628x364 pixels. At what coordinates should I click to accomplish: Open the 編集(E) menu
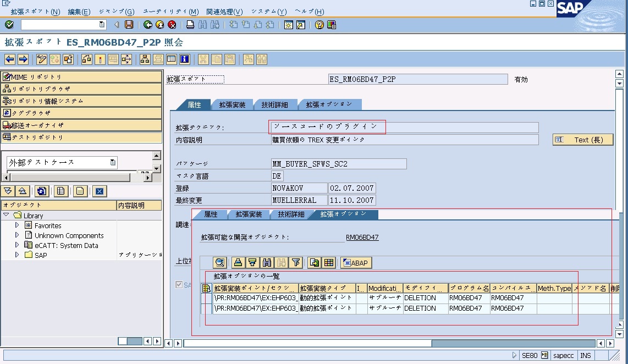pos(79,12)
